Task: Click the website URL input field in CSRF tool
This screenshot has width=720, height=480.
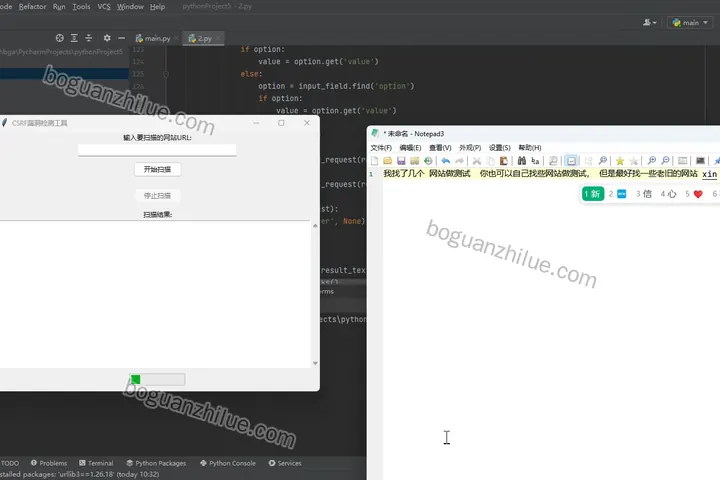Action: (157, 150)
